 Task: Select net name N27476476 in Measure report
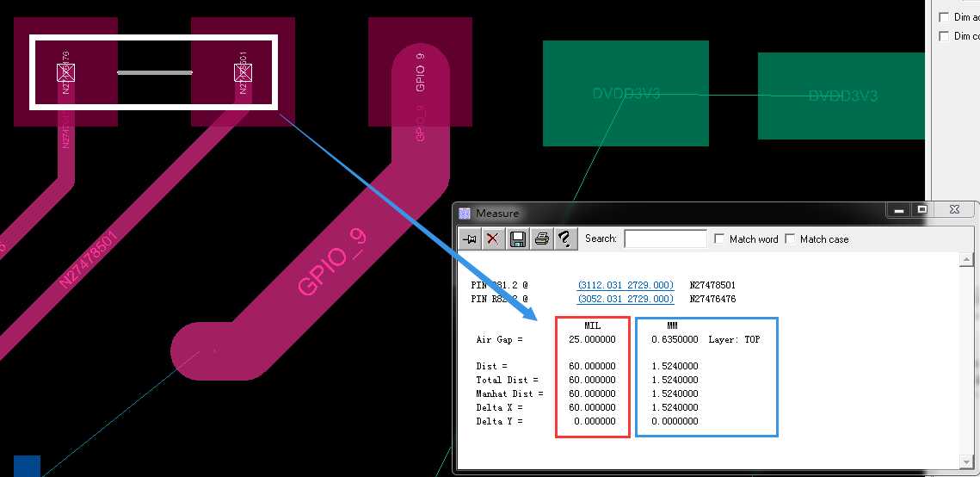point(712,299)
